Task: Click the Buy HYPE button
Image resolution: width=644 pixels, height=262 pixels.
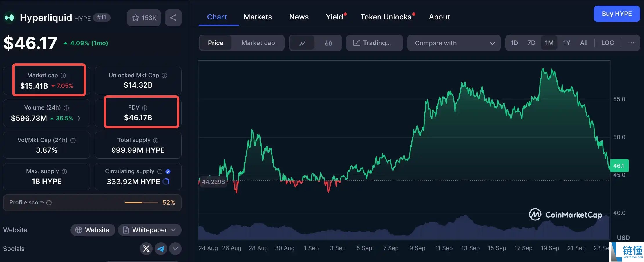Action: 617,14
